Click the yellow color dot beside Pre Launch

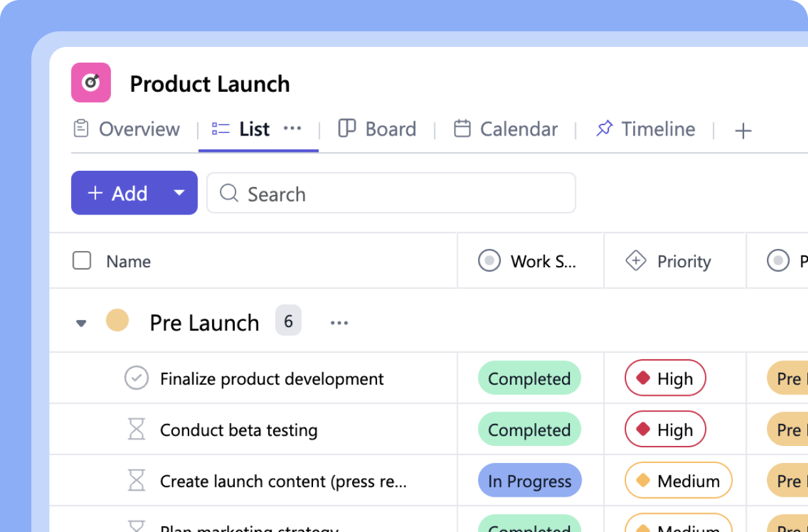point(118,320)
